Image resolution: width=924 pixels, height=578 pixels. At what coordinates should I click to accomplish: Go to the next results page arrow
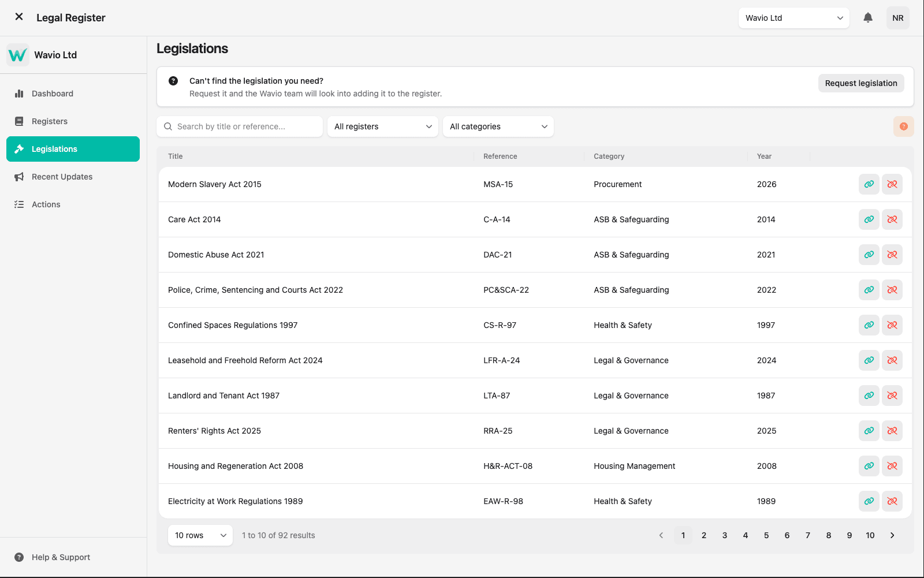892,535
